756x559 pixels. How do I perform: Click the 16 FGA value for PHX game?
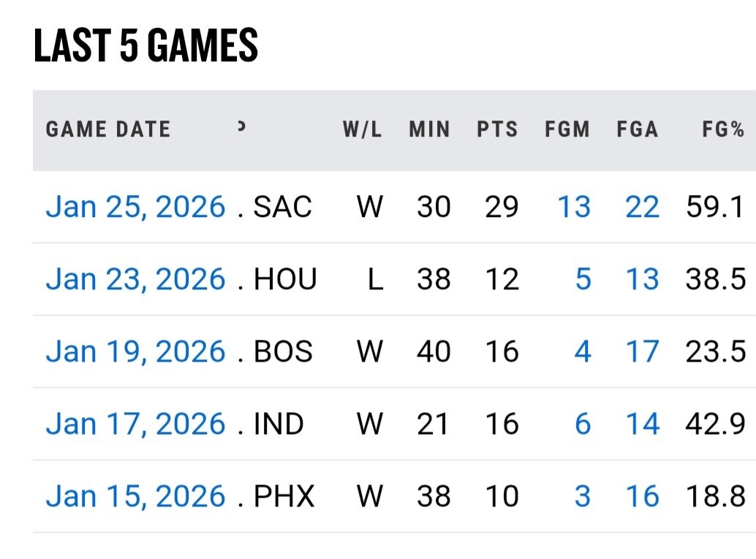click(x=642, y=496)
